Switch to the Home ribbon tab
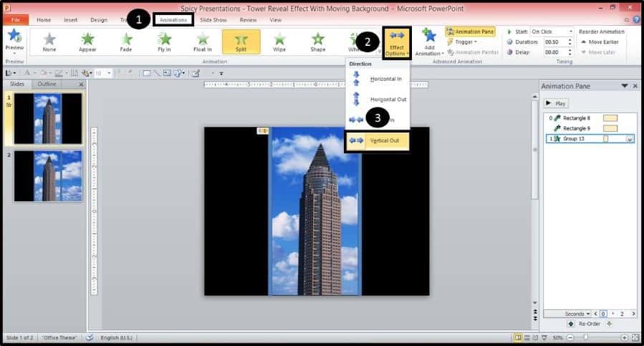The image size is (644, 346). pos(44,20)
